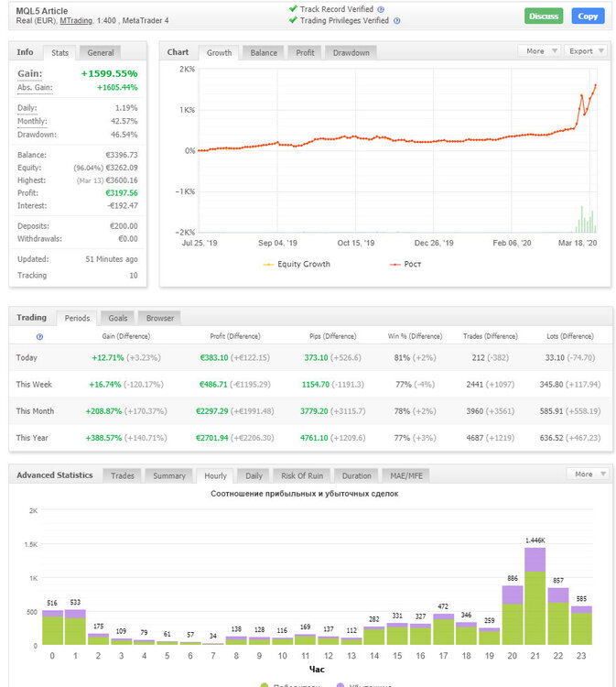The height and width of the screenshot is (687, 616).
Task: Click the green Trading Privileges Verified checkmark
Action: click(x=293, y=20)
